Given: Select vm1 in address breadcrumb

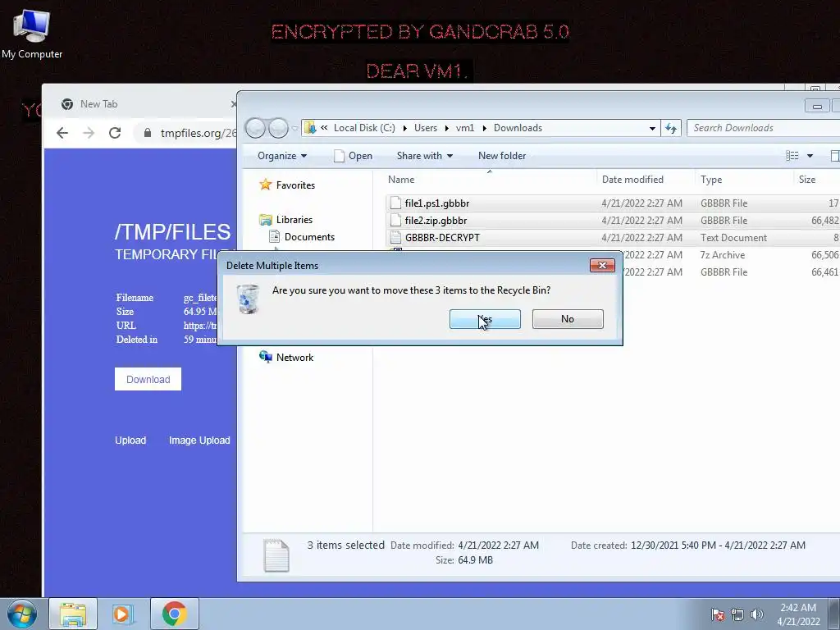Looking at the screenshot, I should pos(465,127).
